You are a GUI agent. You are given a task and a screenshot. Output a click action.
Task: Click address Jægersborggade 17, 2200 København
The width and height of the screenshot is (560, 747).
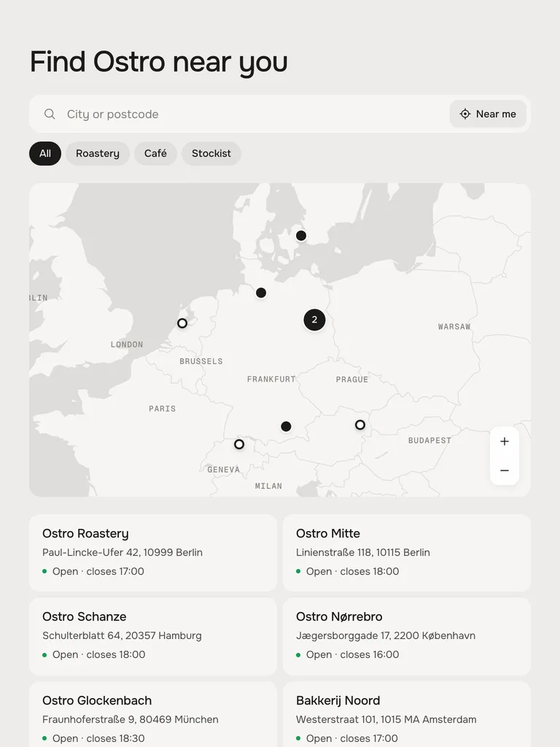click(386, 635)
